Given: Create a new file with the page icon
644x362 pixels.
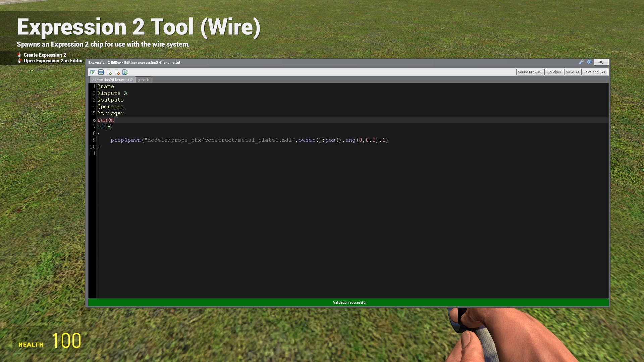Looking at the screenshot, I should (x=110, y=72).
